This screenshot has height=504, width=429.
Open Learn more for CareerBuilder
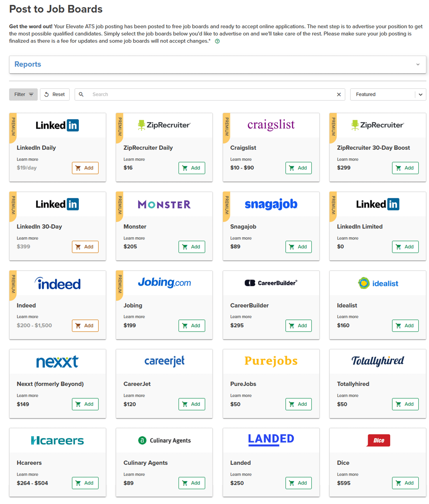[241, 317]
